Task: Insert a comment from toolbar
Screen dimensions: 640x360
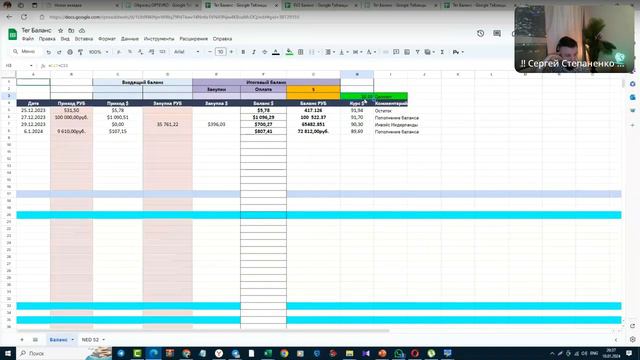Action: (x=396, y=52)
